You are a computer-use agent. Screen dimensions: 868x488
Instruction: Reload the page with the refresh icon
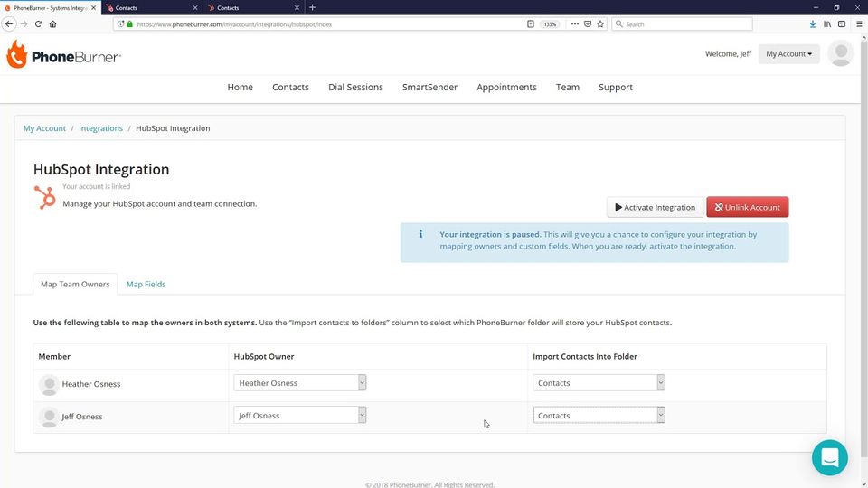click(38, 23)
